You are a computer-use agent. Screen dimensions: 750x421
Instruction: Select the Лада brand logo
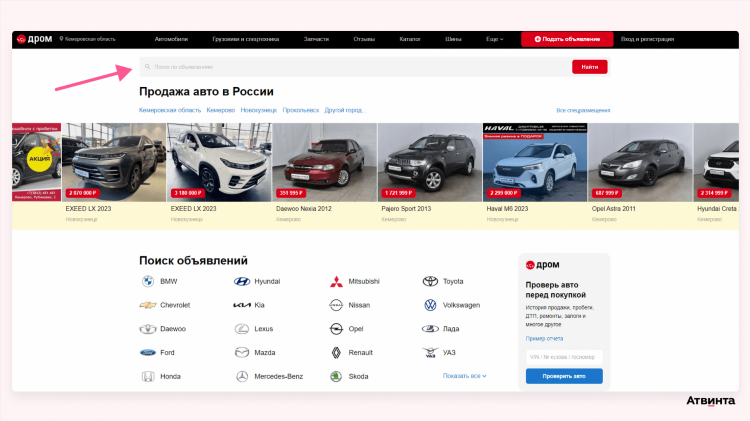pyautogui.click(x=430, y=329)
